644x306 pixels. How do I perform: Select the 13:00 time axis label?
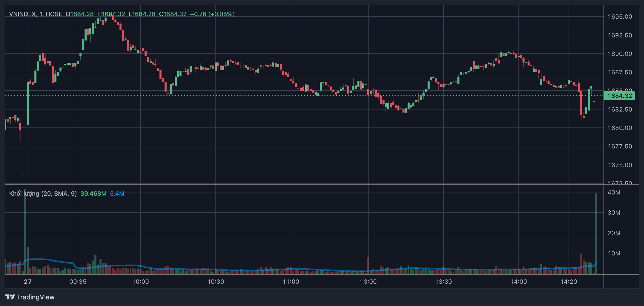tap(368, 282)
